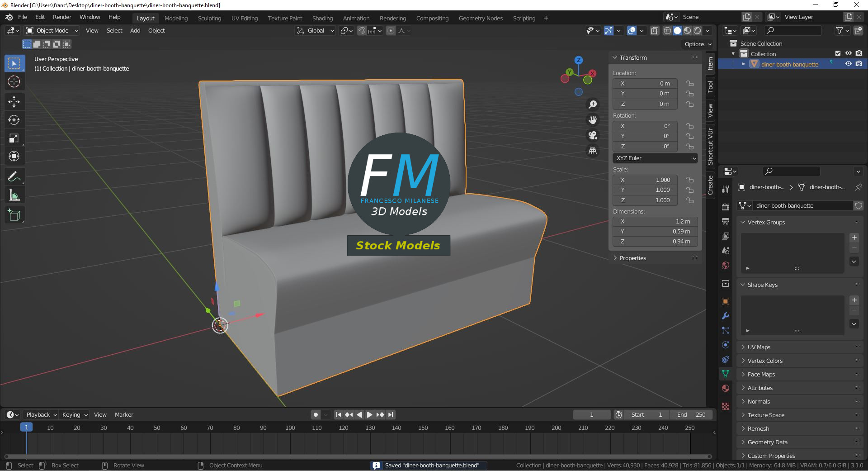The height and width of the screenshot is (471, 868).
Task: Toggle viewport visibility of diner-booth-banquette
Action: (849, 64)
